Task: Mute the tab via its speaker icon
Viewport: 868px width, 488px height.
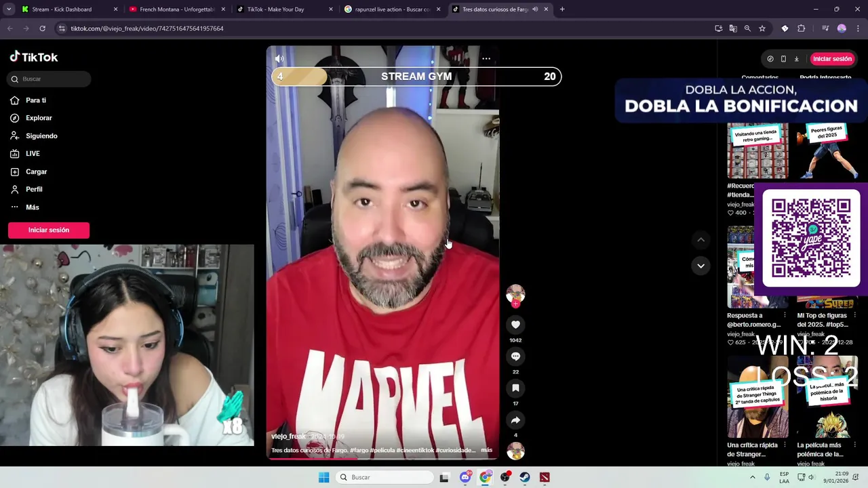Action: point(535,9)
